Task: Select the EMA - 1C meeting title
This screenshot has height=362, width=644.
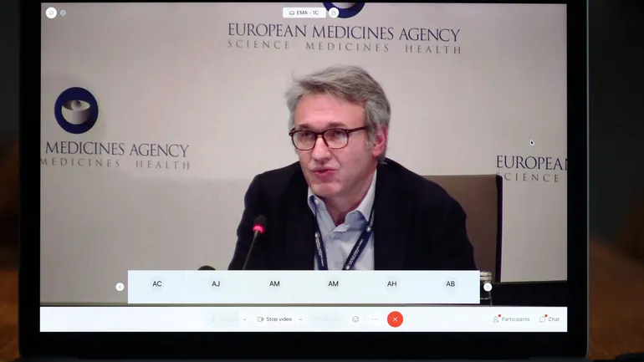Action: [x=304, y=13]
